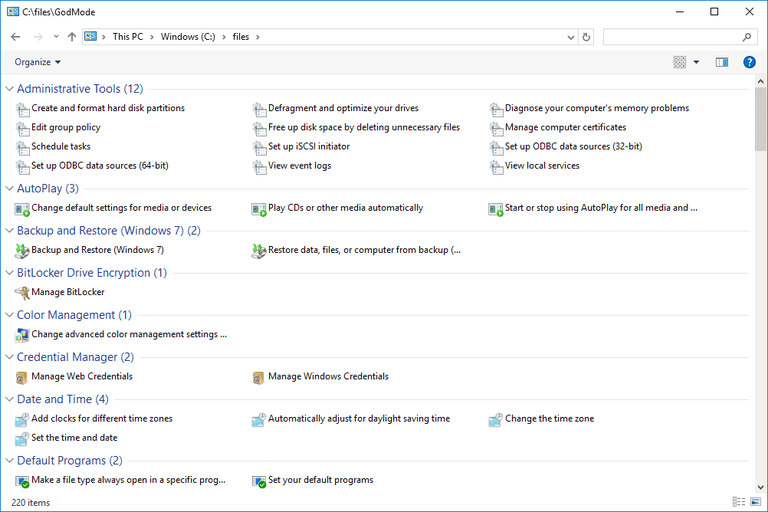The width and height of the screenshot is (768, 512).
Task: Collapse the Default Programs (2) group
Action: [9, 461]
